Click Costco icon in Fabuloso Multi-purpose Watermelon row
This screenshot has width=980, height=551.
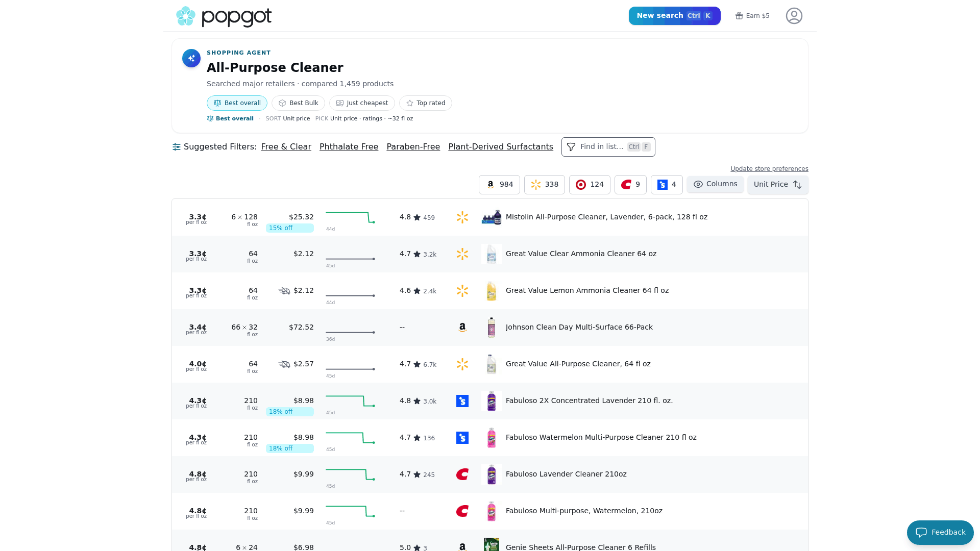coord(462,511)
